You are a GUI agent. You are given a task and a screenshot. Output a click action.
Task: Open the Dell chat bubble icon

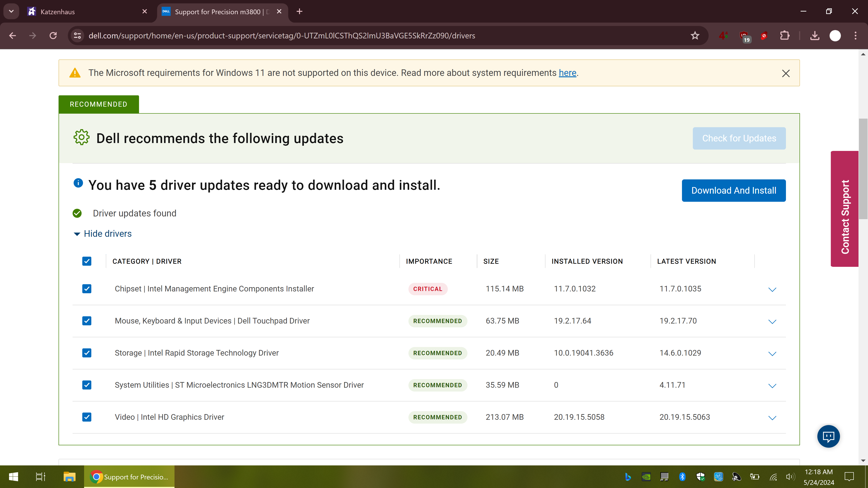pos(828,436)
